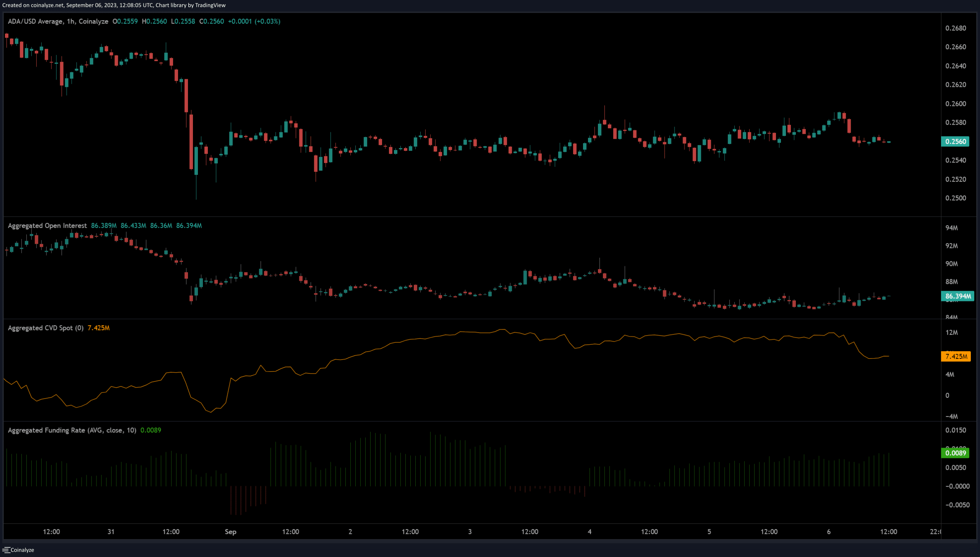Screen dimensions: 980x557
Task: Click the 4 date marker on time axis
Action: coord(590,532)
